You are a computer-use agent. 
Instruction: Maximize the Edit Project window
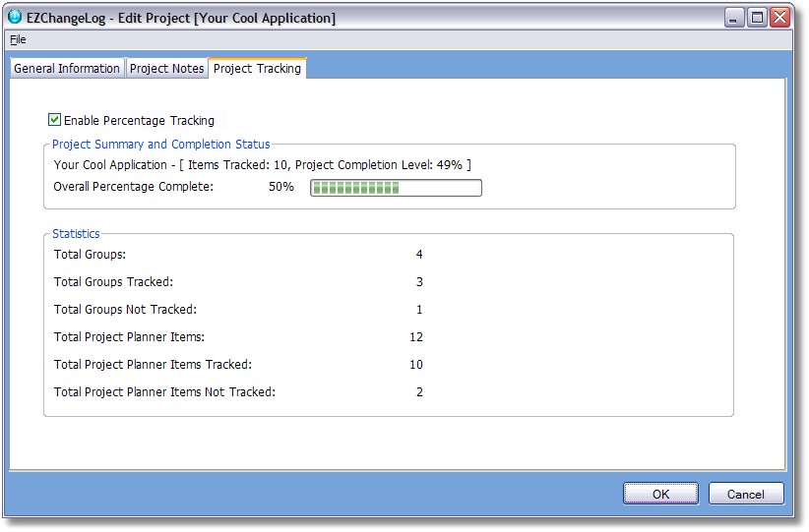tap(757, 18)
